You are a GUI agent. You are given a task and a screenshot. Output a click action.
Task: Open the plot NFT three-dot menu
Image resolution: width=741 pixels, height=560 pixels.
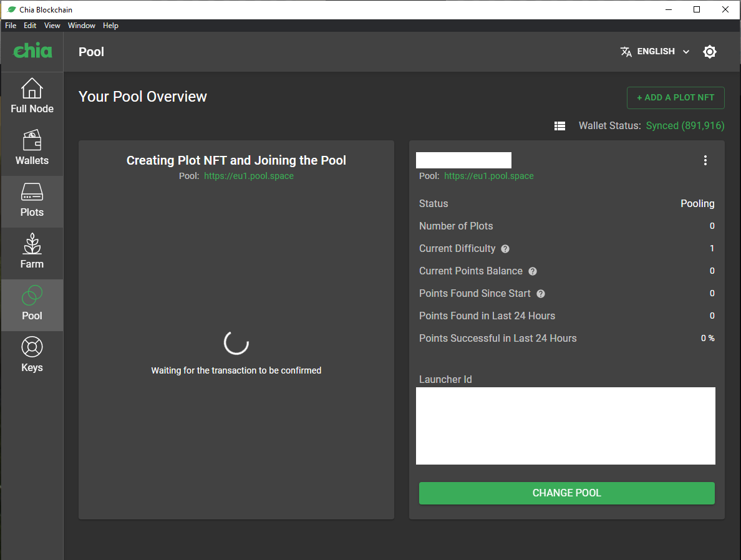click(x=705, y=160)
